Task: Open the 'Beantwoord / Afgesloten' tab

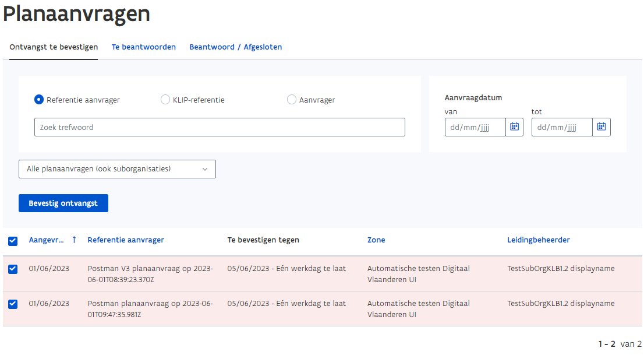Action: (x=235, y=47)
